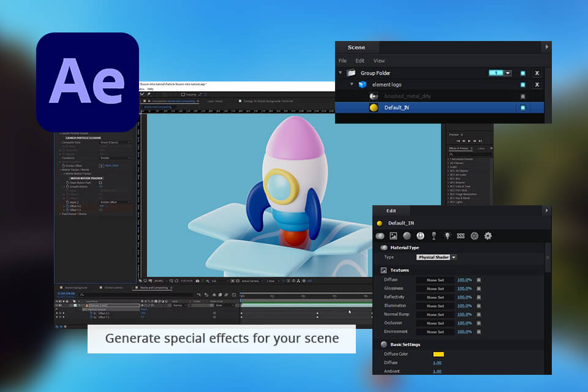
Task: Remove element logo with its X button
Action: 537,85
